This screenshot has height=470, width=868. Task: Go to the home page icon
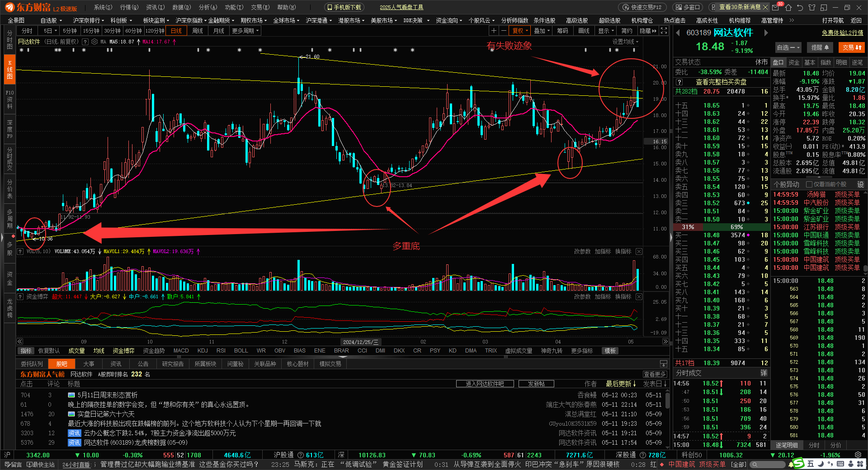[788, 7]
